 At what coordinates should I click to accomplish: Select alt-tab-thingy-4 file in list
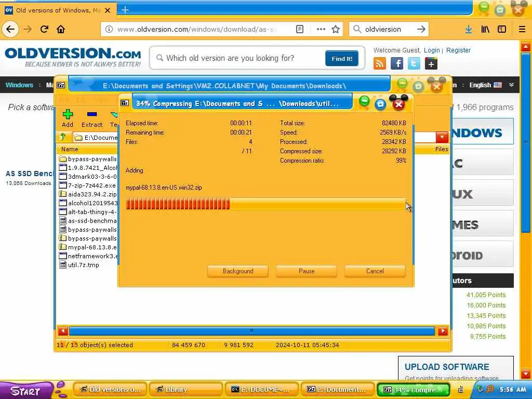[x=87, y=212]
